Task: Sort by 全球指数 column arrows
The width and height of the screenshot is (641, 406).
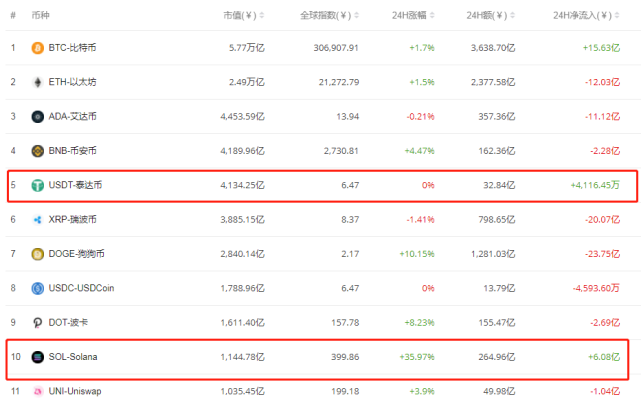Action: coord(356,16)
